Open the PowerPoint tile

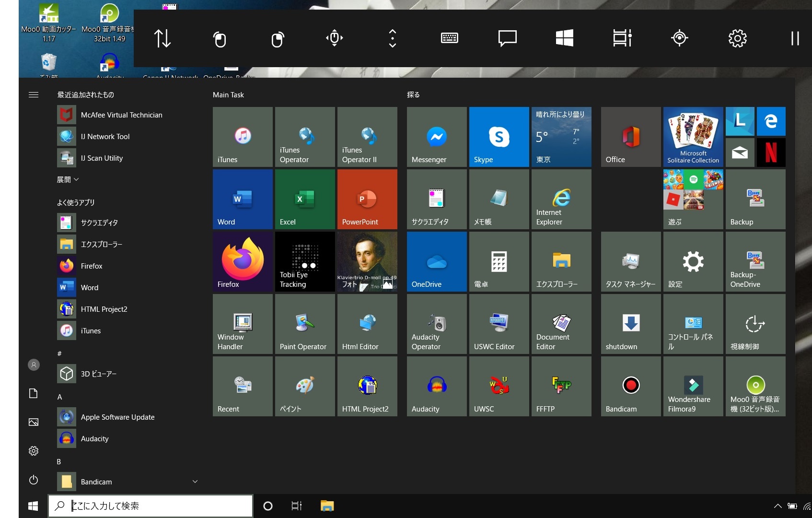pyautogui.click(x=367, y=199)
